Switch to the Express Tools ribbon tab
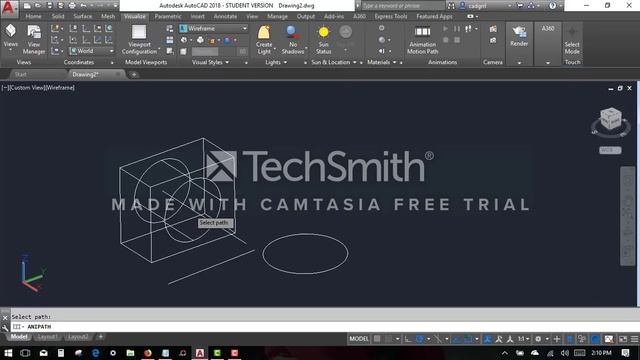640x360 pixels. (391, 16)
